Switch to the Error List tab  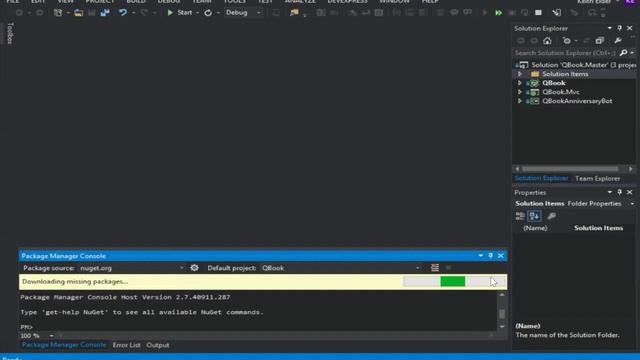click(x=126, y=345)
